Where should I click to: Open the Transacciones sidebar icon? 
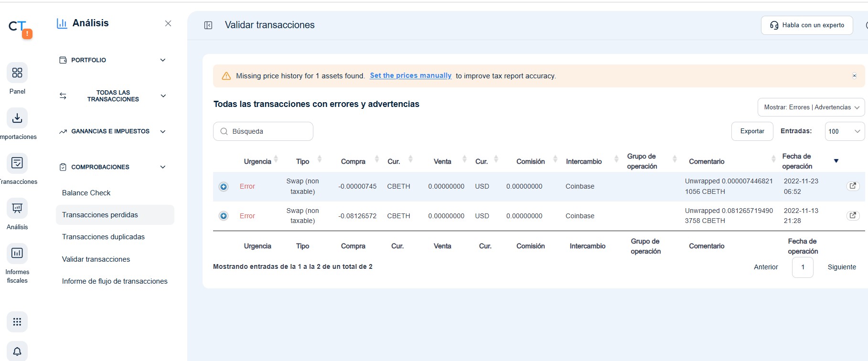[17, 163]
